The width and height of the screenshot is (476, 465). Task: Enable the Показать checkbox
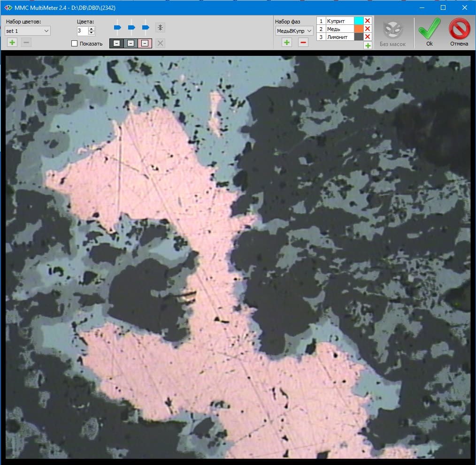point(74,44)
